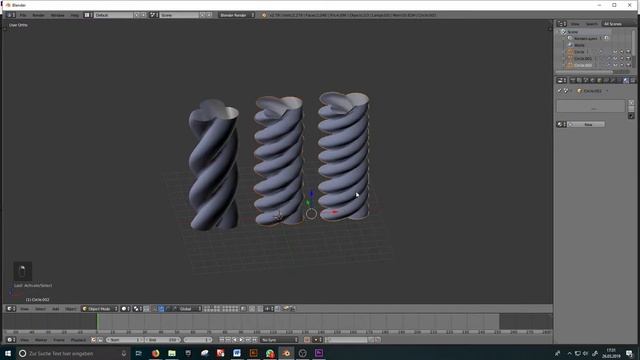Open the viewport shading dropdown
The height and width of the screenshot is (360, 640).
pyautogui.click(x=125, y=309)
